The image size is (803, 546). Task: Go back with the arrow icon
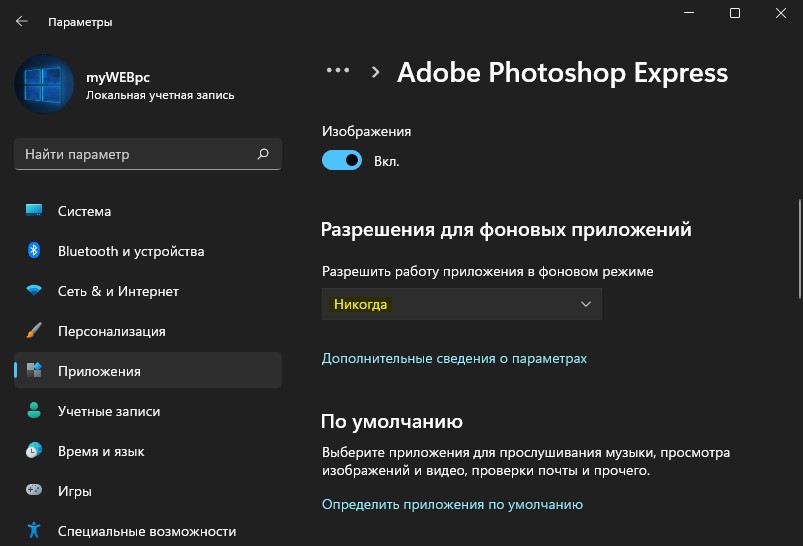(22, 21)
